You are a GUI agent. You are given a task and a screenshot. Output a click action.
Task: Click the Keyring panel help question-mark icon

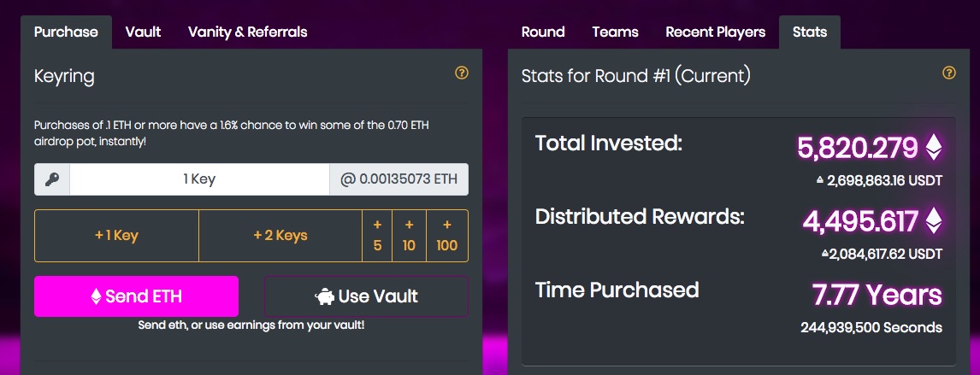coord(462,73)
